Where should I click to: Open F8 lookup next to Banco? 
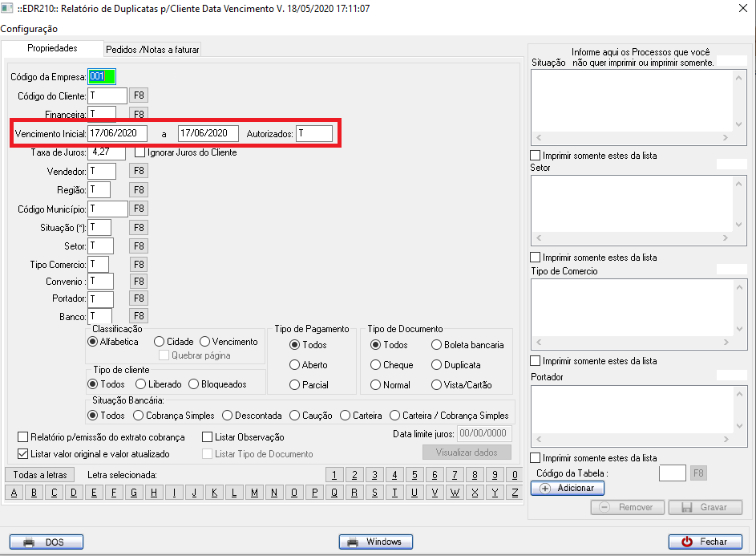139,316
